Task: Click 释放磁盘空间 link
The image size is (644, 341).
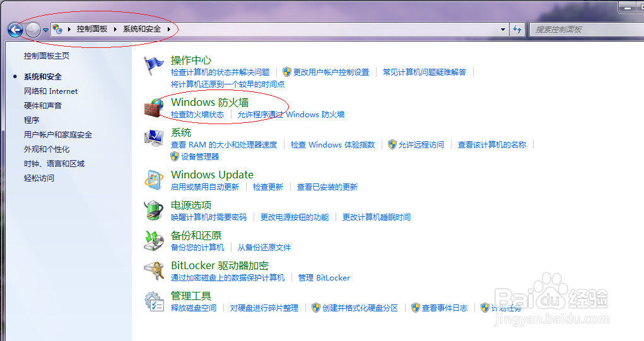Action: 194,308
